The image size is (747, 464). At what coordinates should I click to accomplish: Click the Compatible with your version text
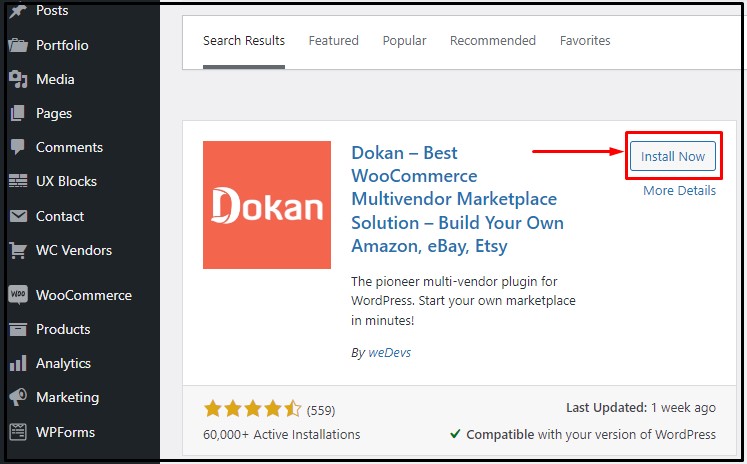pos(591,434)
